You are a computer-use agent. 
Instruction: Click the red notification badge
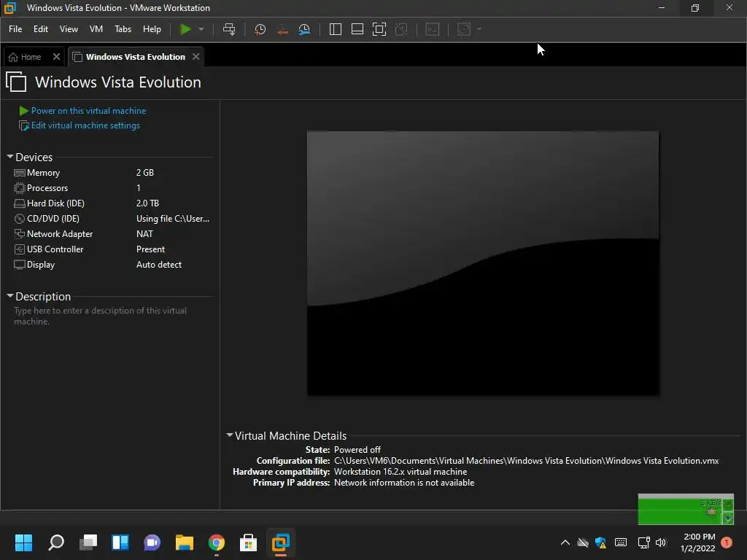(x=727, y=542)
